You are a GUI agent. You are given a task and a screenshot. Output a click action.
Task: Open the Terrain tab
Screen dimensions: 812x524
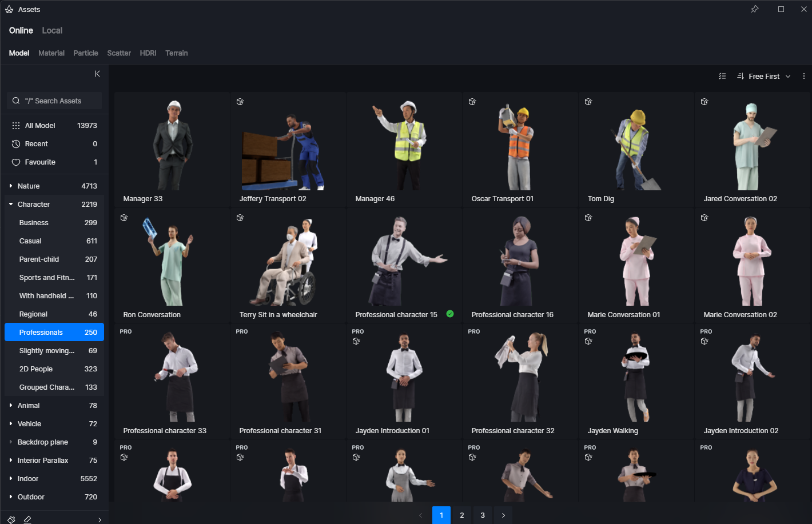click(177, 53)
